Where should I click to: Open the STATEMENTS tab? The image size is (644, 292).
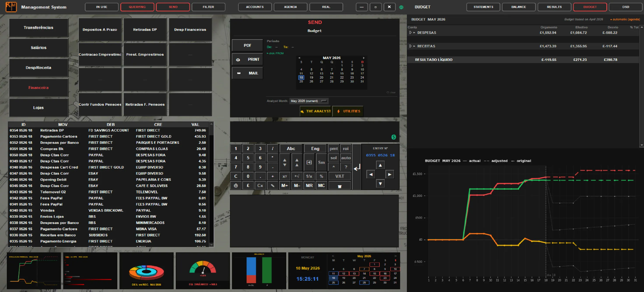(x=483, y=7)
